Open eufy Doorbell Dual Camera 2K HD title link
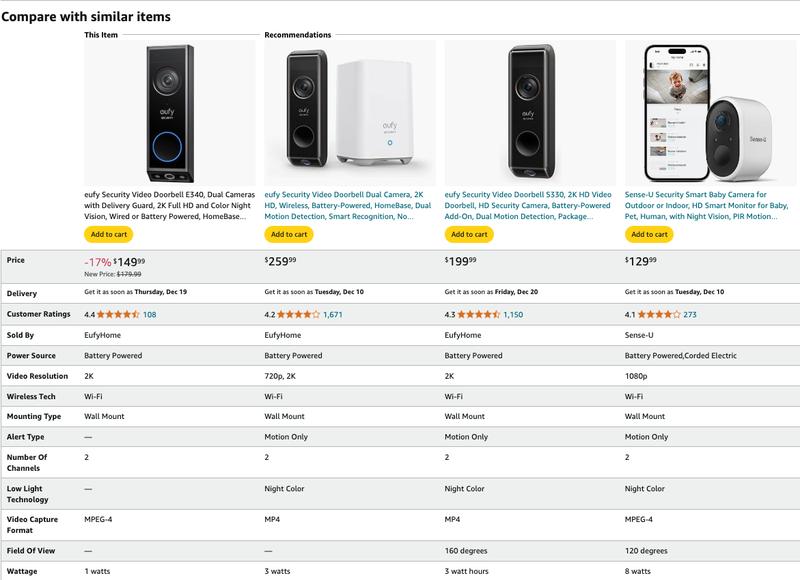800x580 pixels. click(x=348, y=204)
